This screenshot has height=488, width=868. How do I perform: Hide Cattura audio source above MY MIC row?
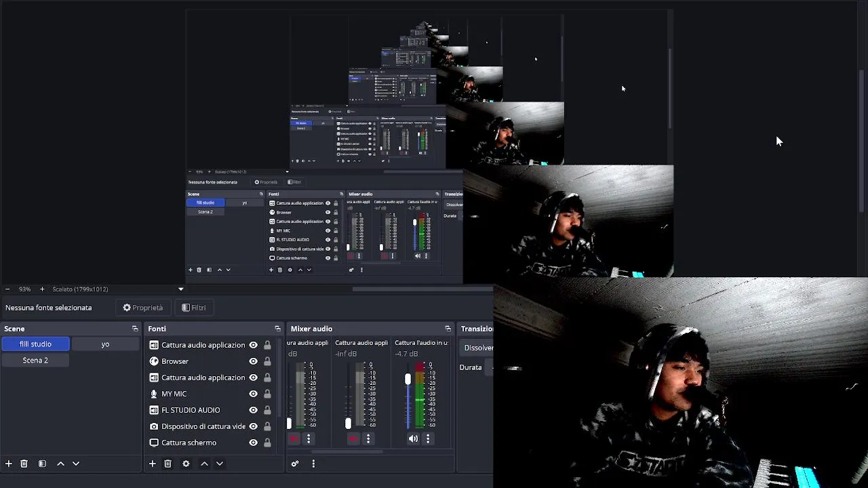tap(254, 378)
